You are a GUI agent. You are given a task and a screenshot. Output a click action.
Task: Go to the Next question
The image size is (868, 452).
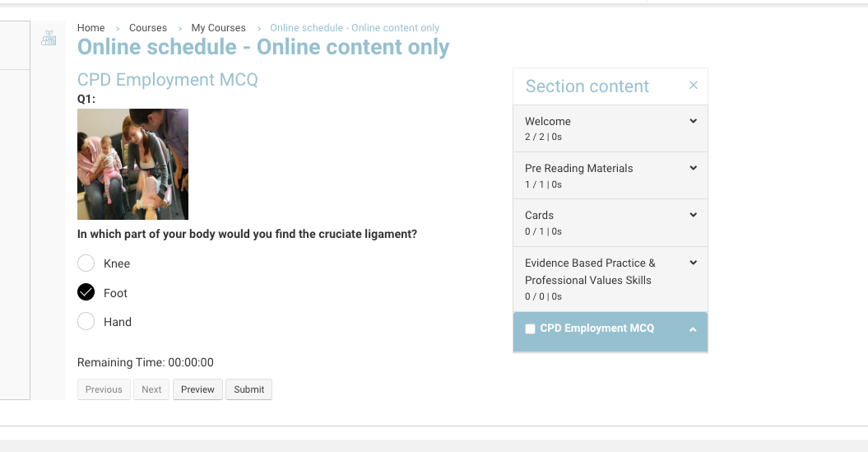click(x=151, y=389)
